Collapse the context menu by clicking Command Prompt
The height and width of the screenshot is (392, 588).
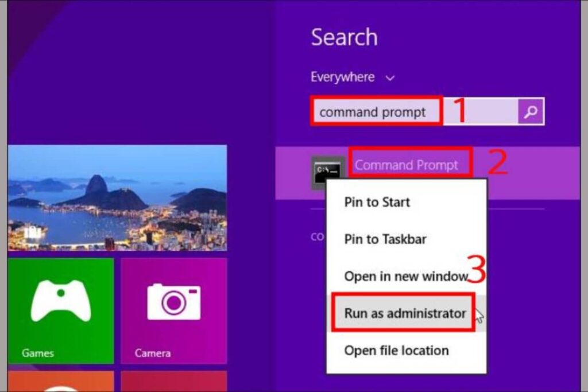click(409, 165)
